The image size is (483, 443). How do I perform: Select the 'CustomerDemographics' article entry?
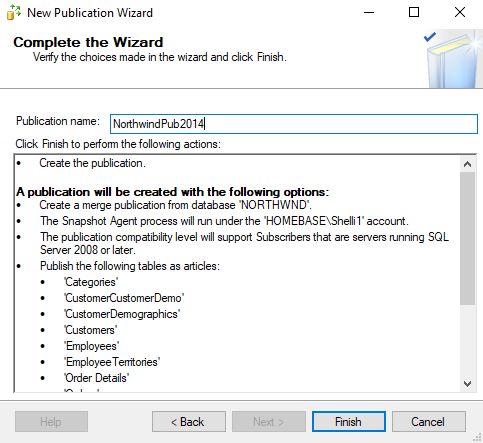122,314
